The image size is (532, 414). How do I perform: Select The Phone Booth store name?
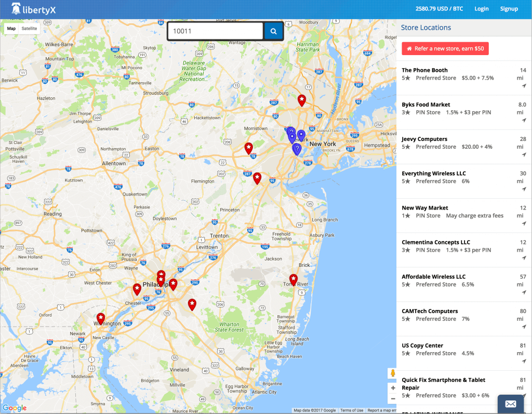coord(424,70)
